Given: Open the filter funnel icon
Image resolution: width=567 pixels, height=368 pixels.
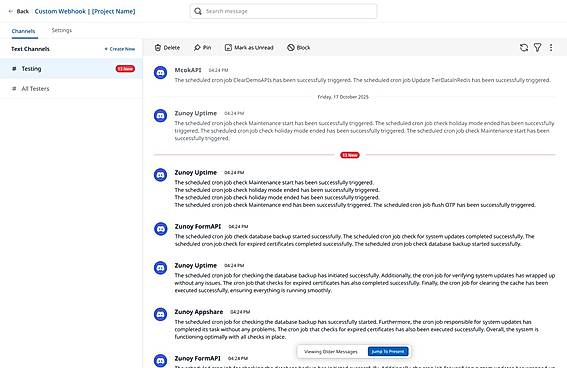Looking at the screenshot, I should [x=537, y=48].
